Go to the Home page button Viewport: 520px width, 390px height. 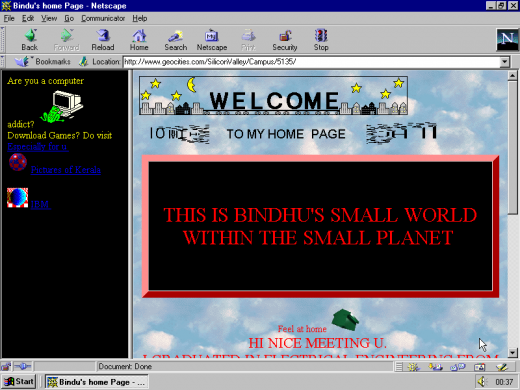point(139,40)
